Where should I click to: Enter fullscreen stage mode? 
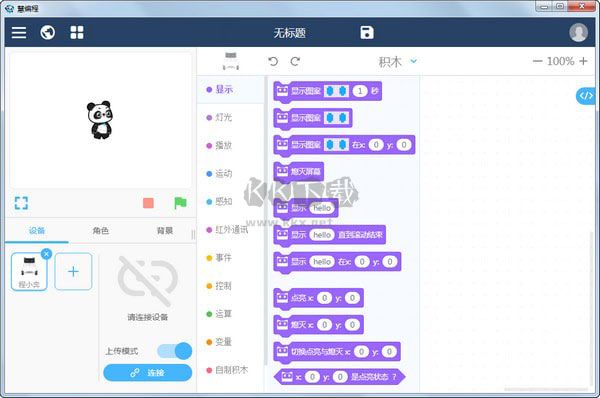point(21,203)
